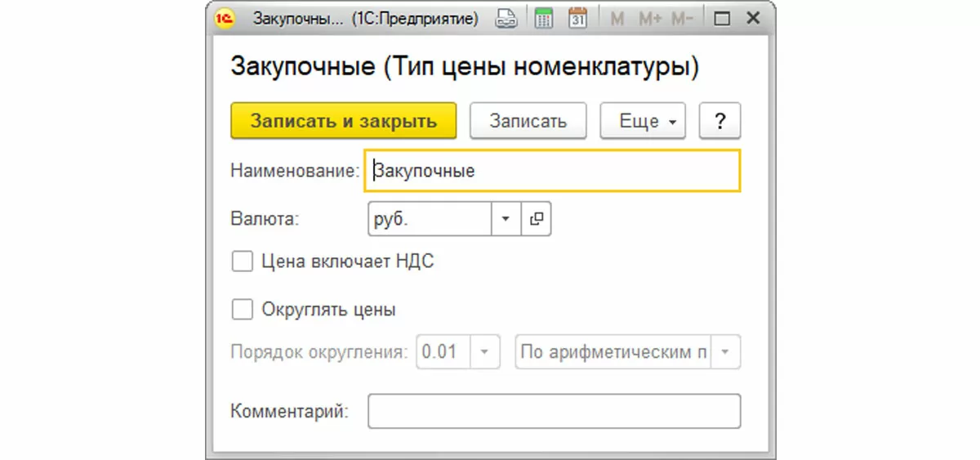Click the 1C logo icon in title bar
Screen dimensions: 980x460
pyautogui.click(x=224, y=19)
